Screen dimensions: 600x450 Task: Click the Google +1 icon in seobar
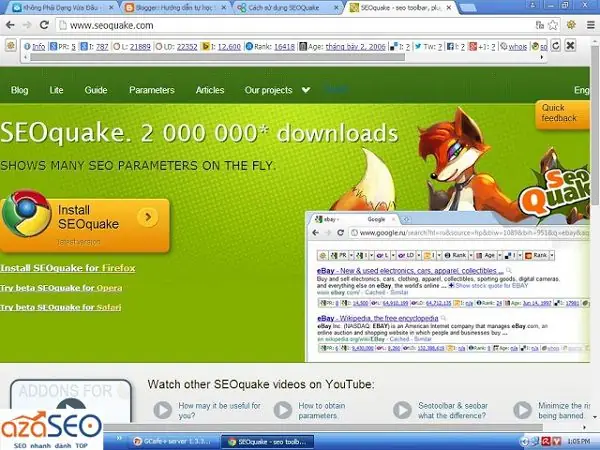tap(473, 47)
